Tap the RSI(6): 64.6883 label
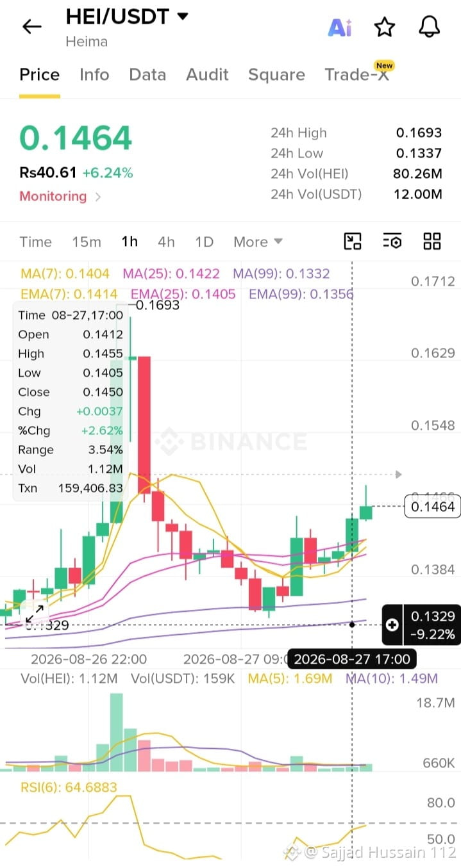 (x=69, y=787)
